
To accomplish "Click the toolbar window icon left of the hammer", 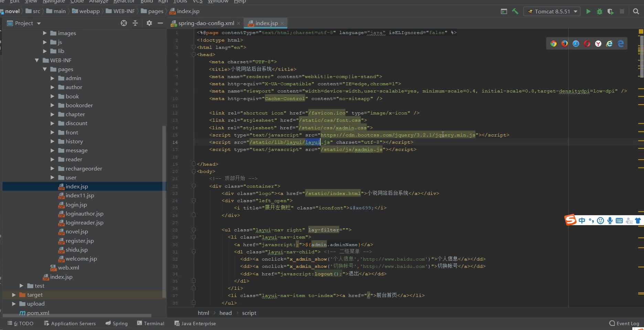I will [504, 11].
